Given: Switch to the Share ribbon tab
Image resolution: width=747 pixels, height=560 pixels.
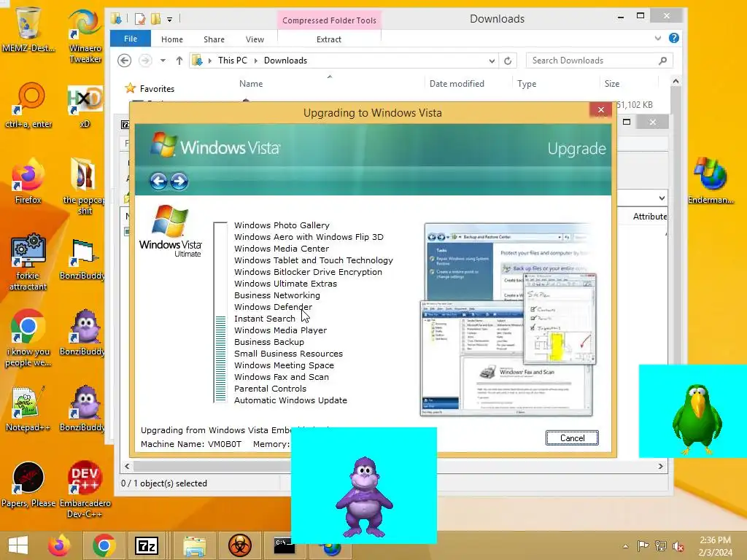Looking at the screenshot, I should 214,39.
